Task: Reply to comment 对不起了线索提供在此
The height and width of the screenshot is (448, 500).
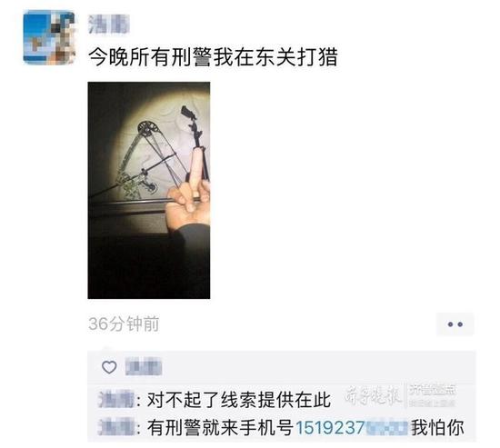Action: [x=238, y=400]
